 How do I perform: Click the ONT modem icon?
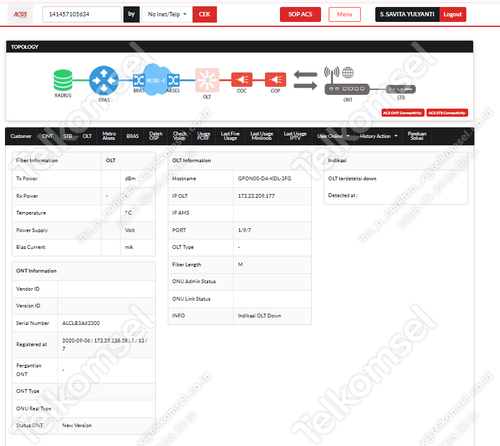(347, 89)
